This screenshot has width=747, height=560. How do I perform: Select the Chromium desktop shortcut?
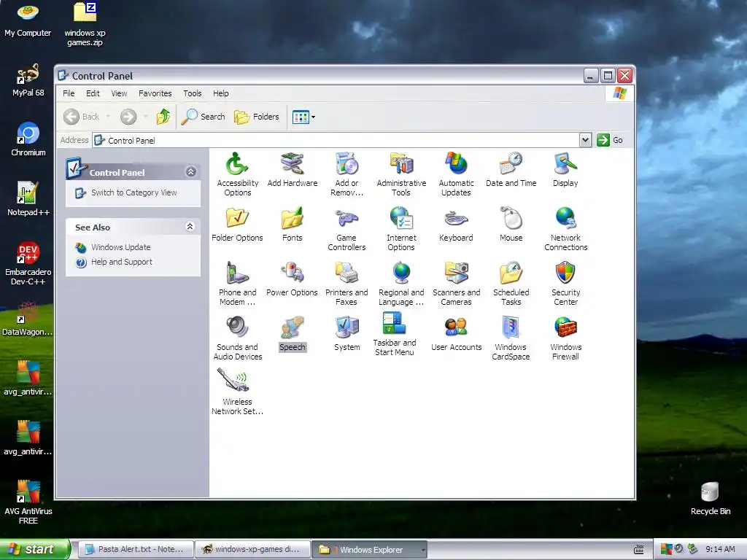tap(28, 139)
